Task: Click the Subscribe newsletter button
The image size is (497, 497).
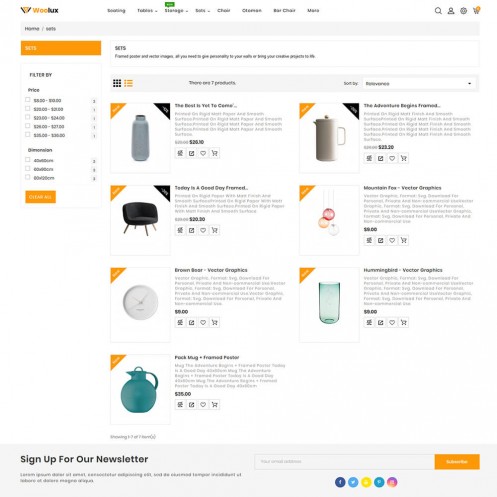Action: coord(457,462)
